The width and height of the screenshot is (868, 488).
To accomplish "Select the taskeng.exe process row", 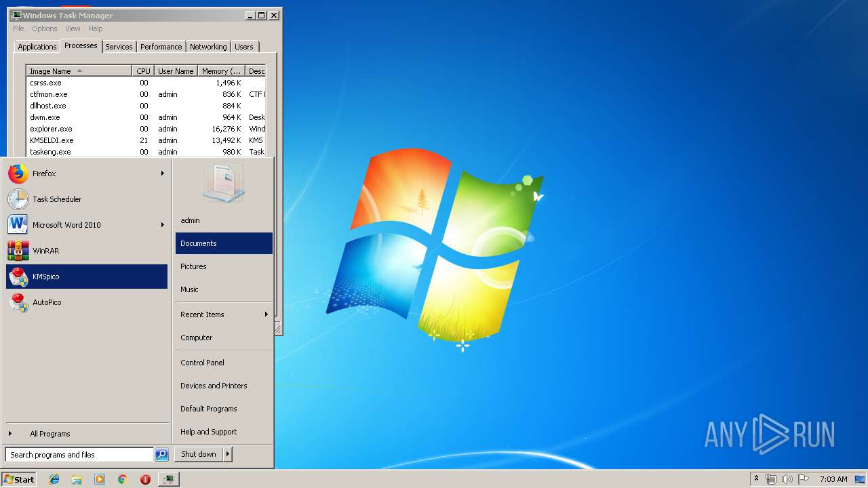I will 146,152.
